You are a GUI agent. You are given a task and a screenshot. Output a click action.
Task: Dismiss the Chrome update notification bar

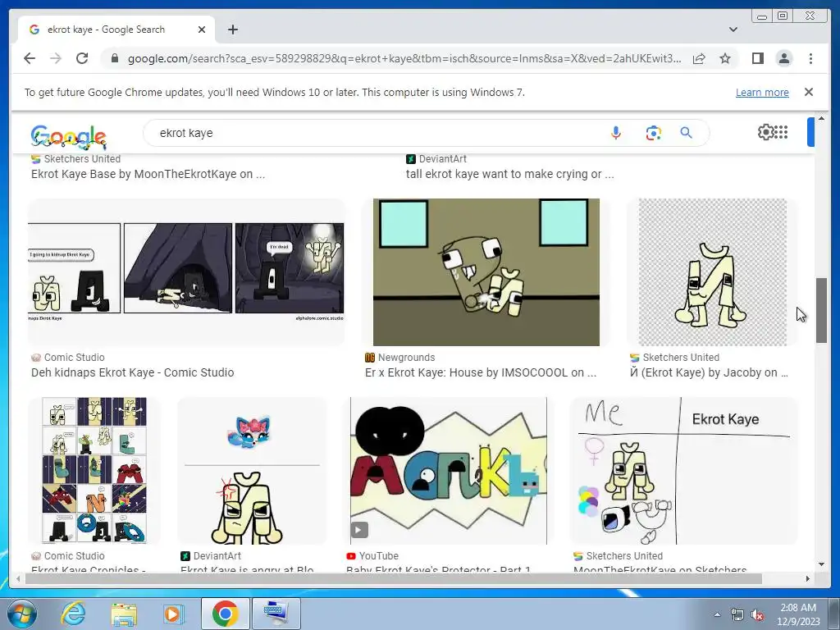click(x=808, y=92)
